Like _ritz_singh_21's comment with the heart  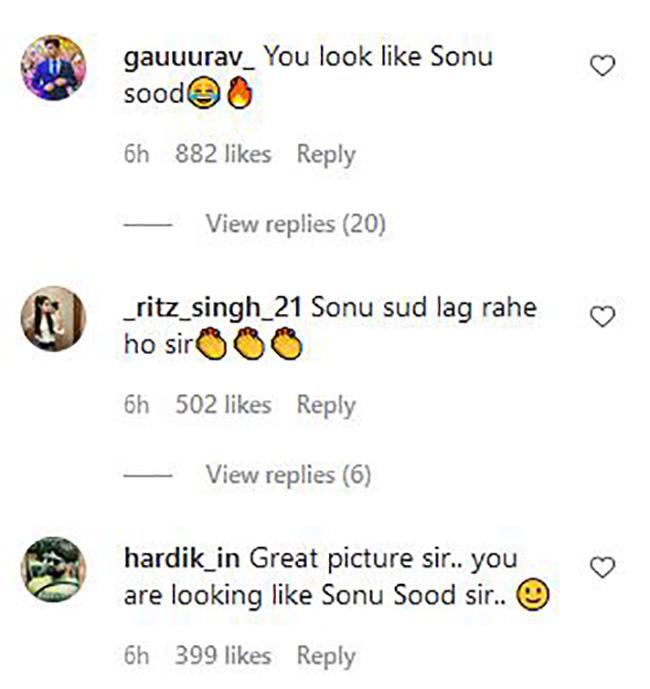(602, 317)
